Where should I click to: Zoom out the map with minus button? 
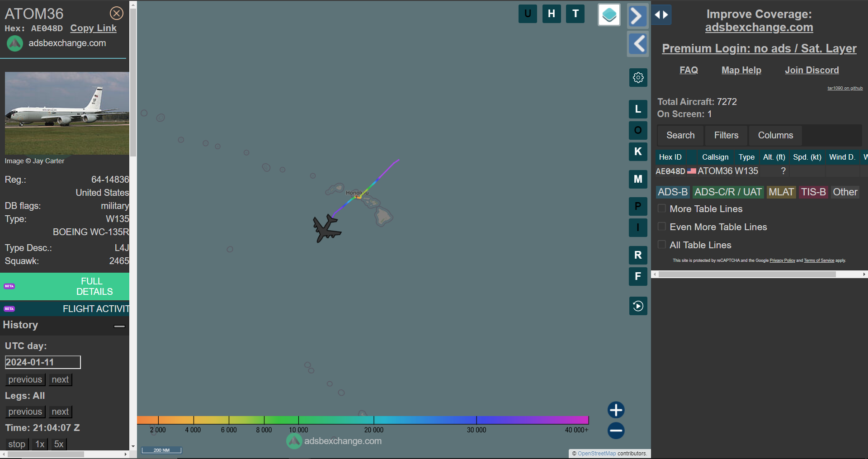click(x=616, y=431)
